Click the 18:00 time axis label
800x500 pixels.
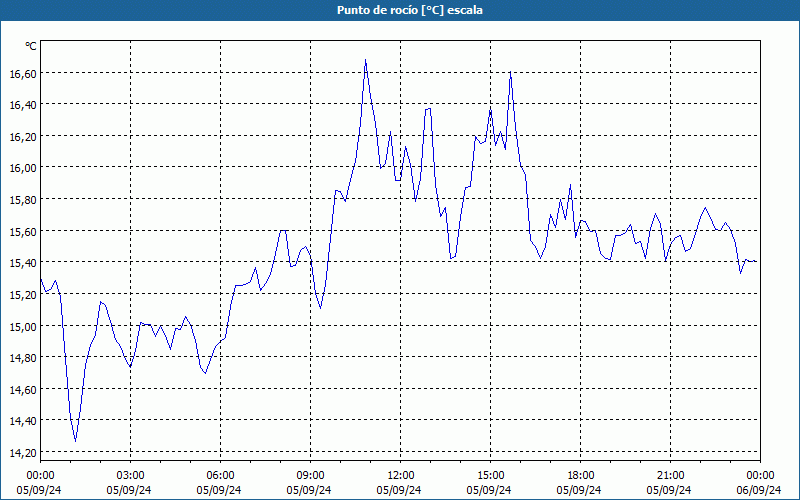point(581,476)
